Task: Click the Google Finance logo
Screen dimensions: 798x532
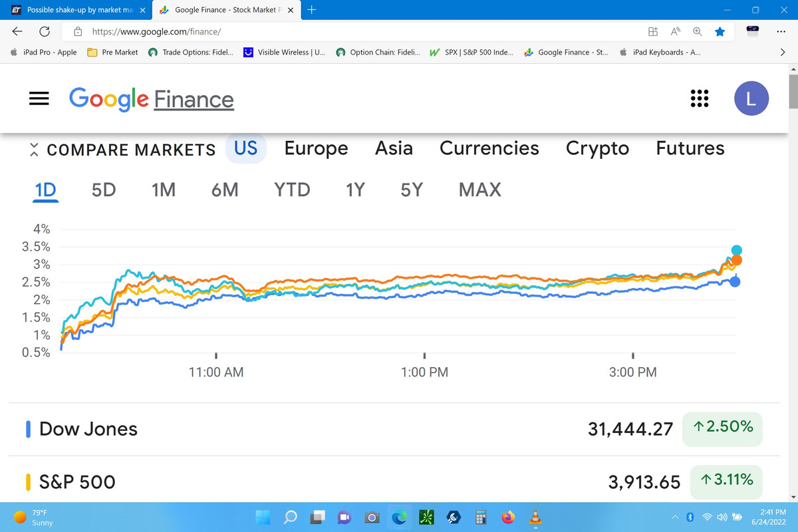Action: tap(152, 99)
